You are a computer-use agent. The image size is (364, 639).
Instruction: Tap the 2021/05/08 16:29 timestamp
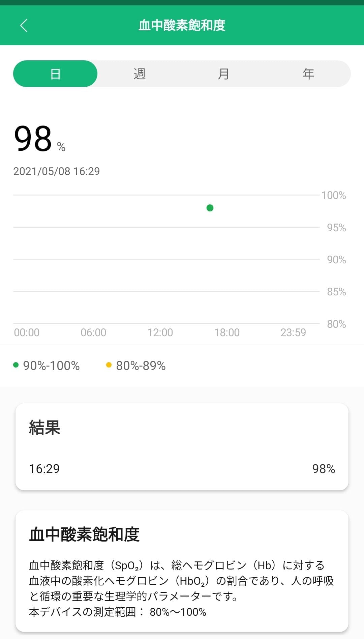point(57,171)
